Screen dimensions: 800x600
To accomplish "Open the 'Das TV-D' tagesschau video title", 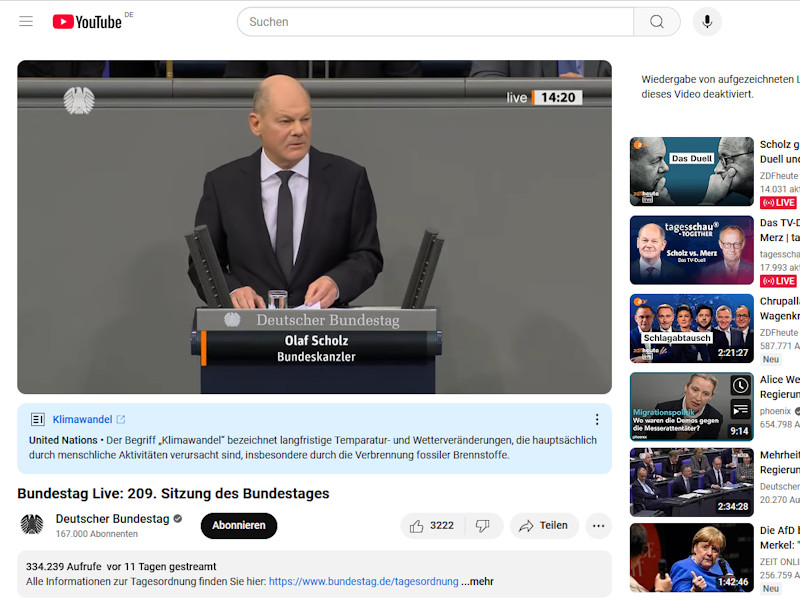I will tap(780, 230).
